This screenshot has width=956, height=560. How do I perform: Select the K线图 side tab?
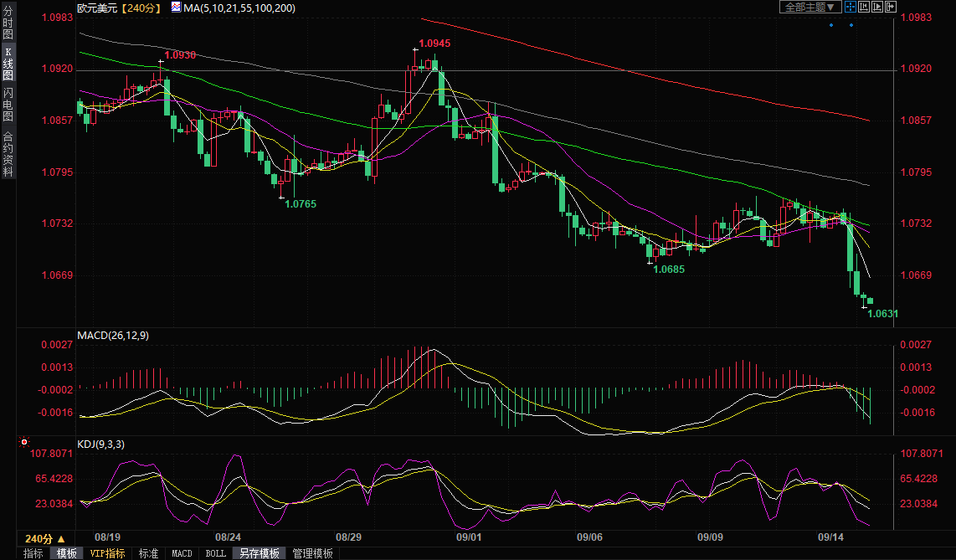pos(8,69)
